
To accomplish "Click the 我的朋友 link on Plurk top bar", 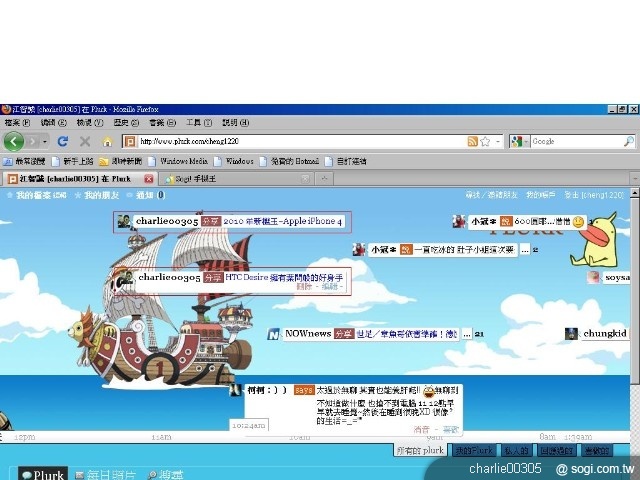I will (103, 195).
